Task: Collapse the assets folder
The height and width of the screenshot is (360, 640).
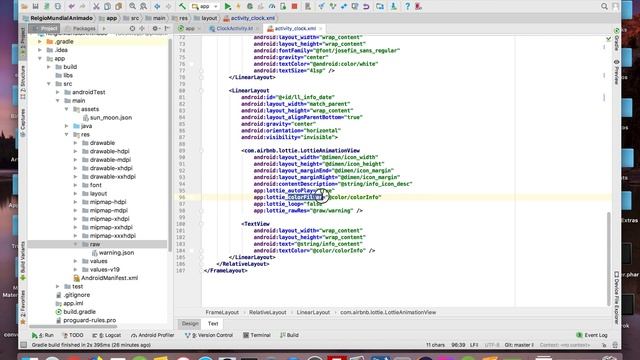Action: click(67, 109)
